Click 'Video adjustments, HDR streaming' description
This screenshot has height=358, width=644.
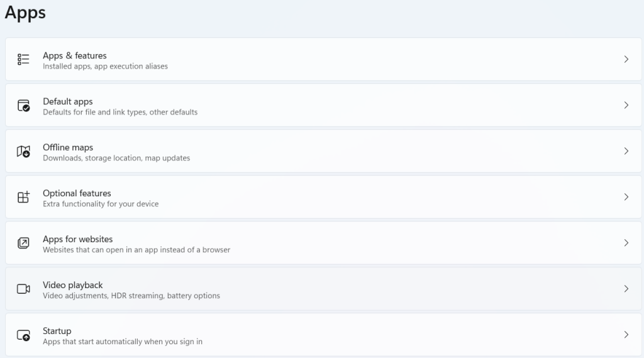[131, 296]
